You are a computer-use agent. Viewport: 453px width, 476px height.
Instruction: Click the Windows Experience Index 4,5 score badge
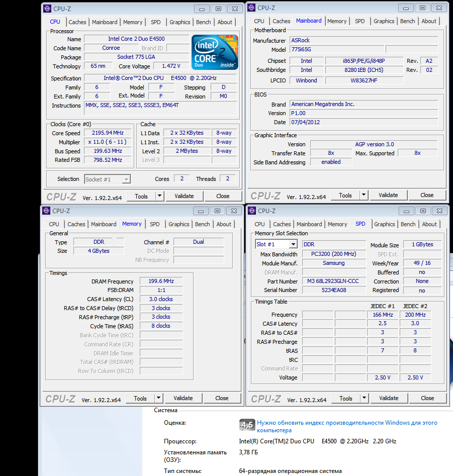[x=246, y=425]
